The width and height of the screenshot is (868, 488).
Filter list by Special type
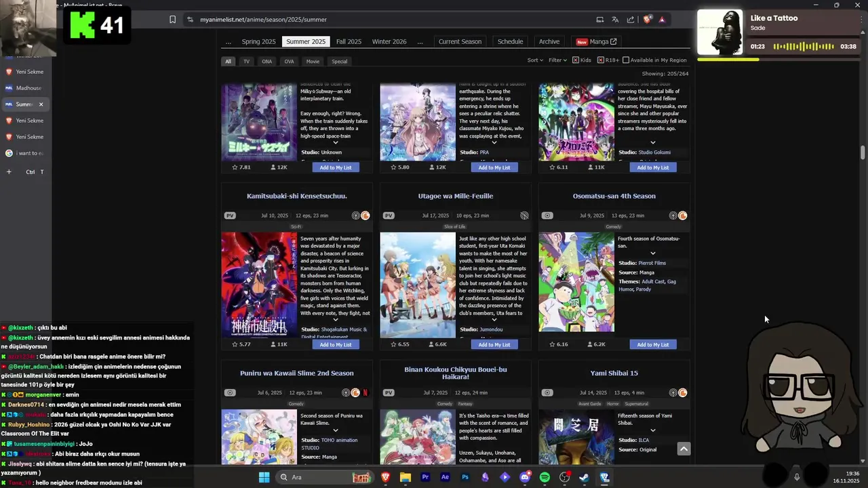[x=340, y=62]
